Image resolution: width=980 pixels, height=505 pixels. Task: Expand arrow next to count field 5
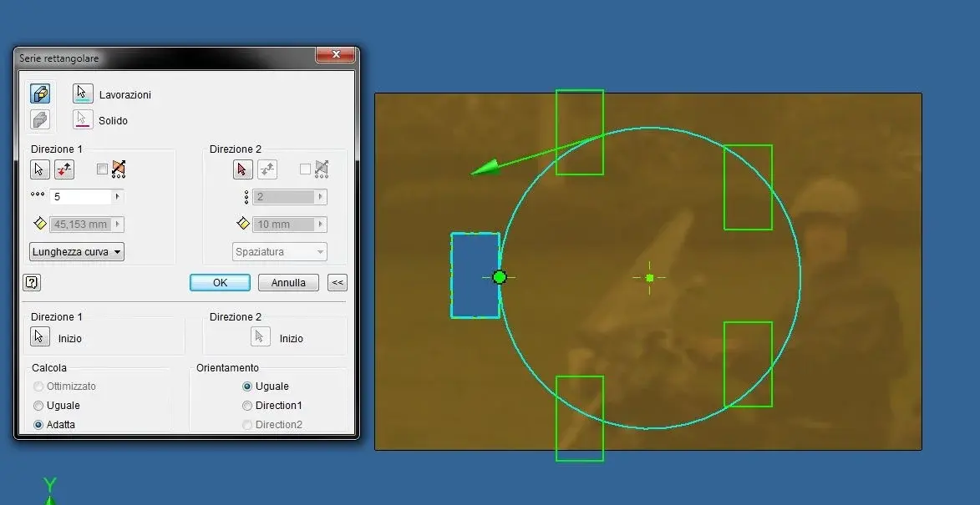pyautogui.click(x=117, y=197)
